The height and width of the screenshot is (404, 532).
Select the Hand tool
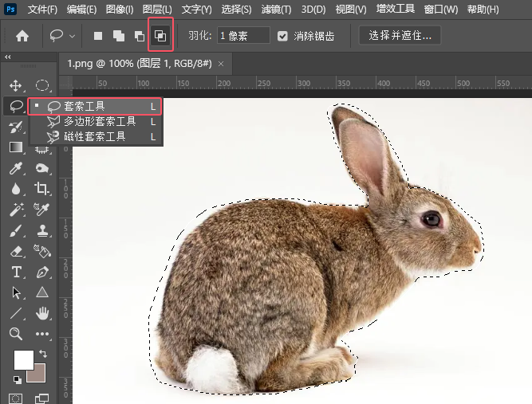(42, 313)
